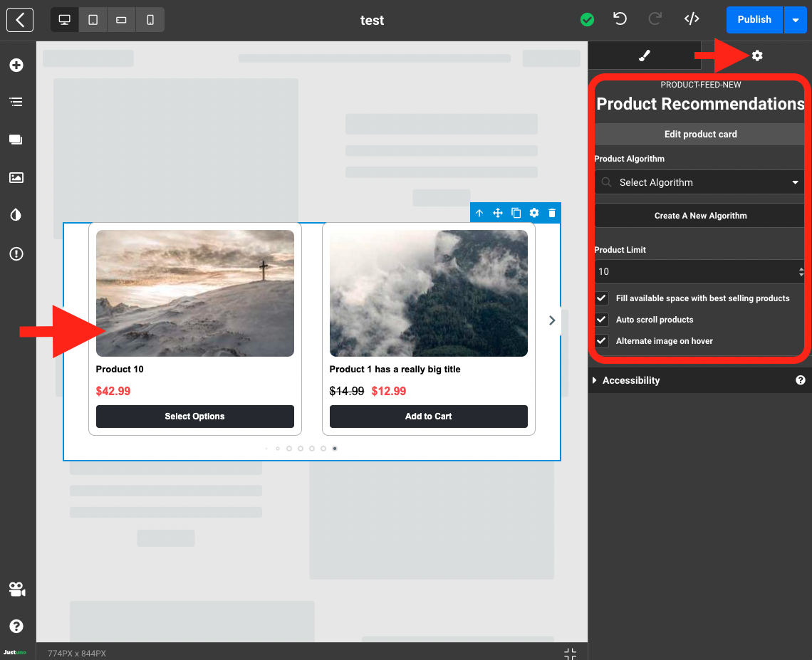
Task: Open the layers list icon in sidebar
Action: (x=16, y=102)
